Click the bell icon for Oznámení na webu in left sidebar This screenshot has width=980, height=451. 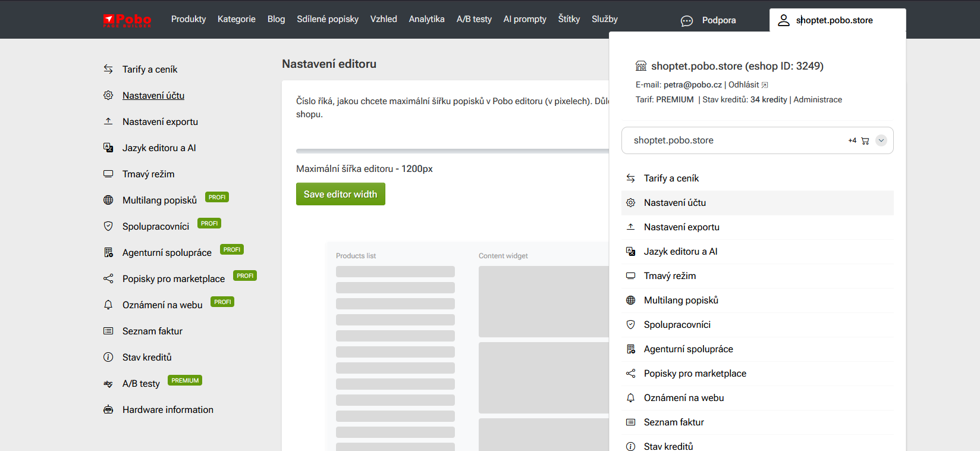[x=108, y=305]
